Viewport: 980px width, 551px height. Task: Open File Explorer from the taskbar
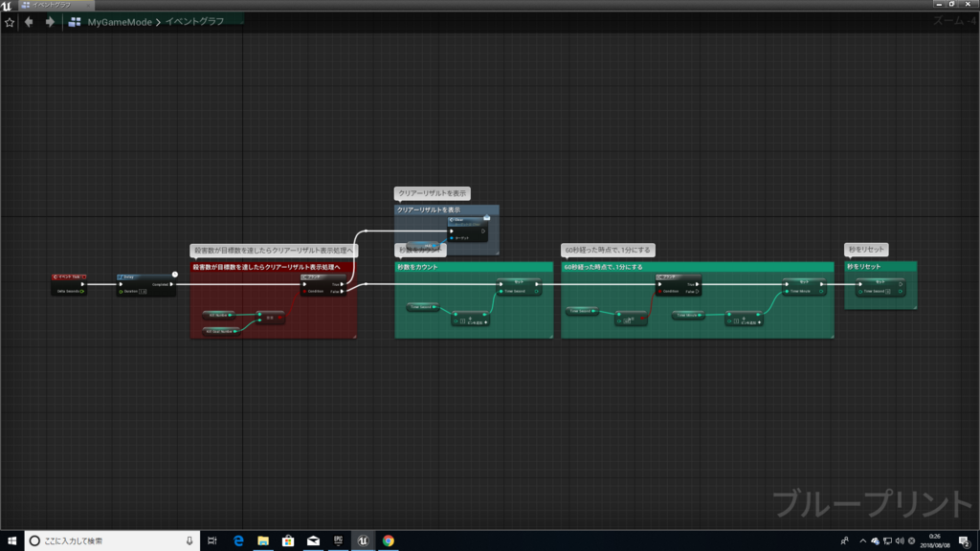[263, 540]
